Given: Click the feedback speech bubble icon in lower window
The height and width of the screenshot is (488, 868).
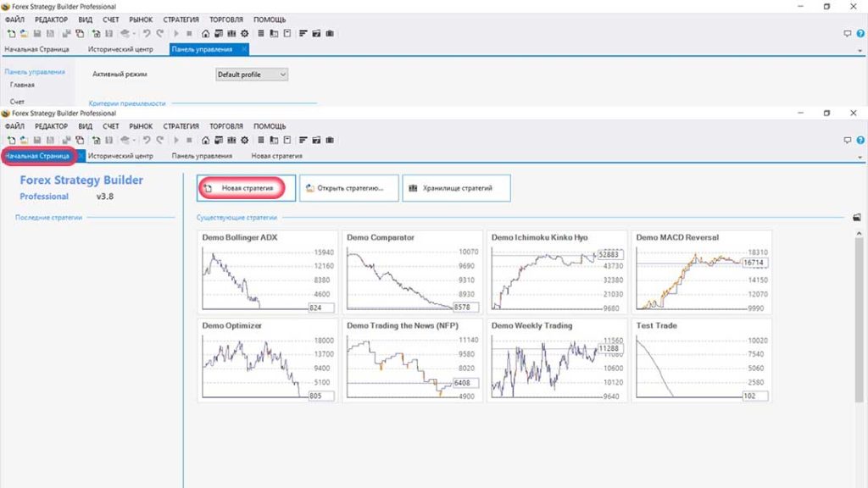Looking at the screenshot, I should click(x=847, y=140).
